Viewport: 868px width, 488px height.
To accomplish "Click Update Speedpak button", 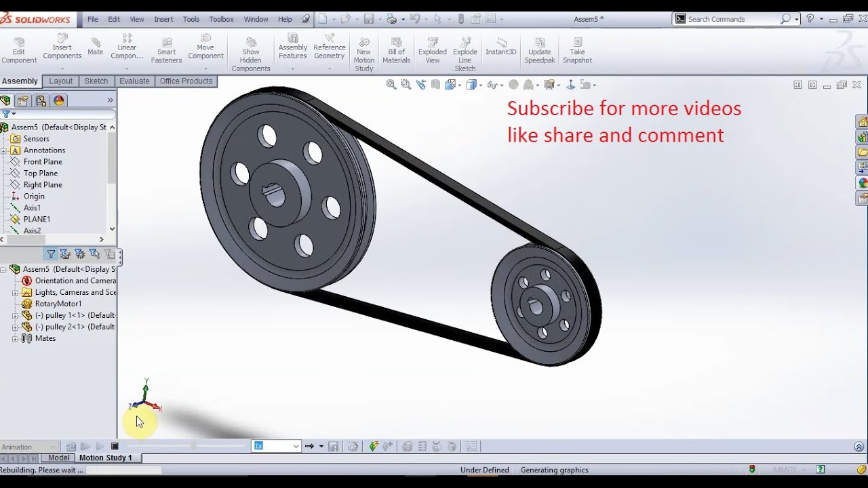I will (540, 51).
